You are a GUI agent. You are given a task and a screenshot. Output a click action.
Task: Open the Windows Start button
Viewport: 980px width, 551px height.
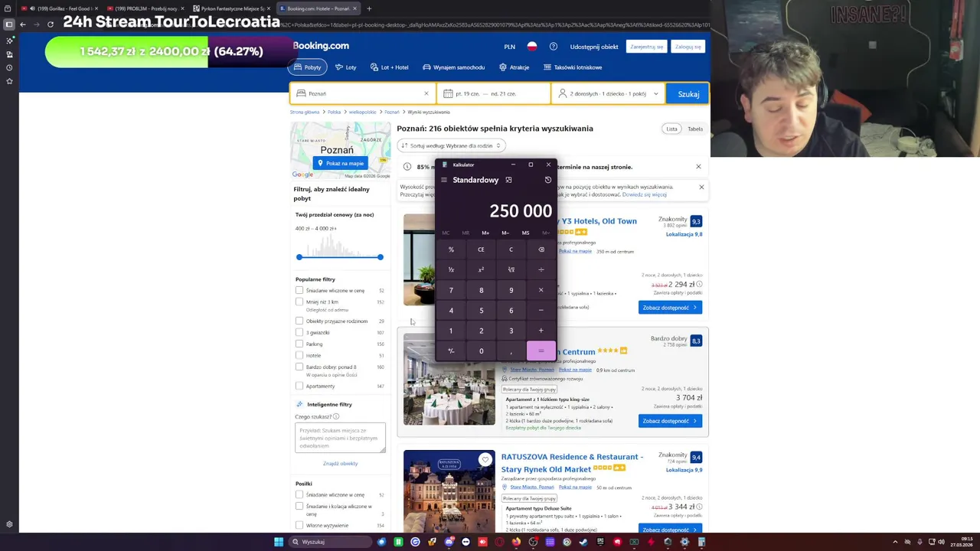coord(279,542)
